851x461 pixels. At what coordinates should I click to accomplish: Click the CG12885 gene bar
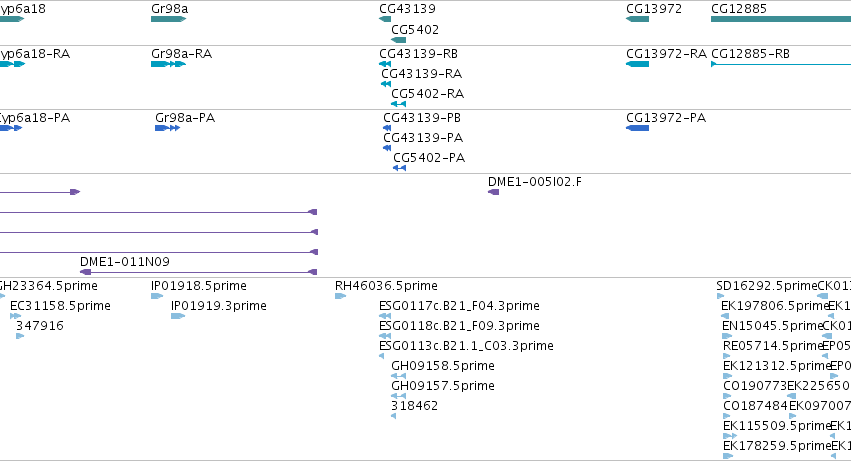click(781, 19)
